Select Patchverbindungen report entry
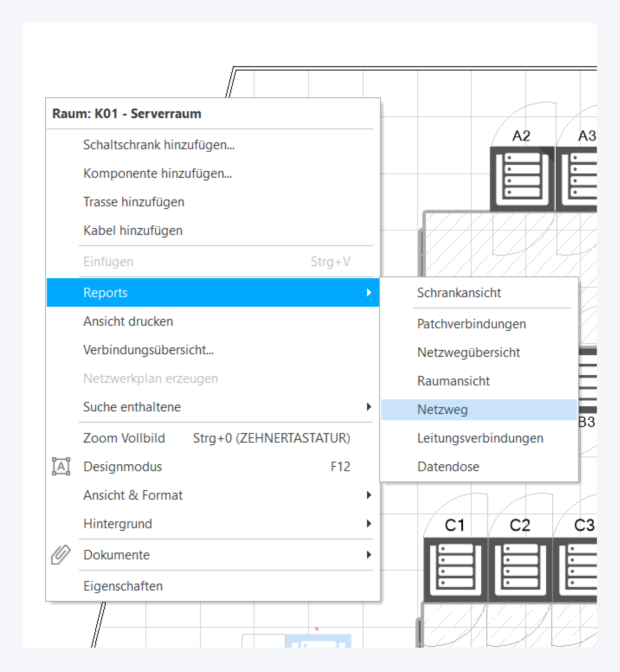Viewport: 620px width, 672px height. [x=471, y=324]
